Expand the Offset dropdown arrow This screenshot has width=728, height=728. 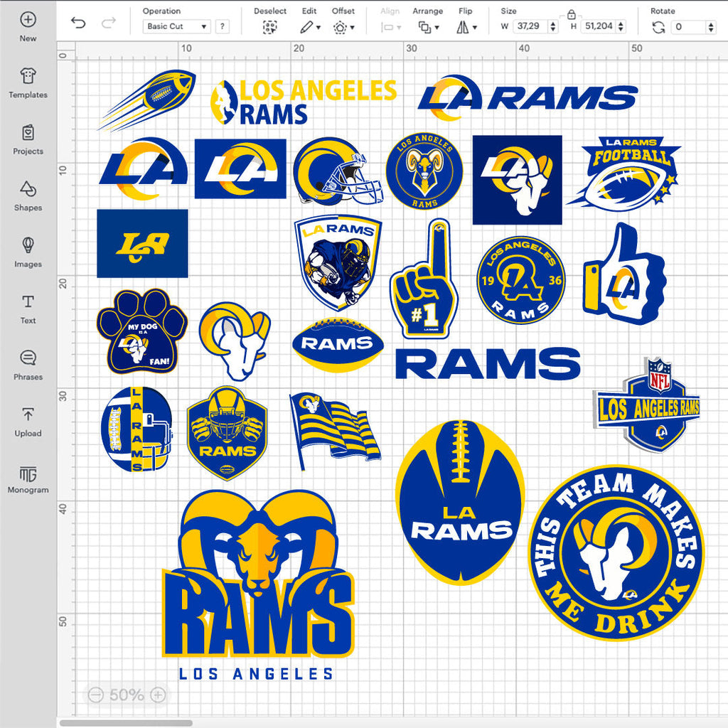(x=353, y=28)
